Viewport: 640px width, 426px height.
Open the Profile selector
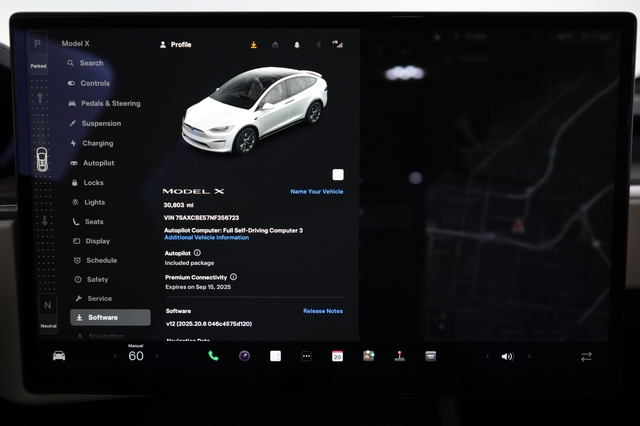(x=176, y=44)
